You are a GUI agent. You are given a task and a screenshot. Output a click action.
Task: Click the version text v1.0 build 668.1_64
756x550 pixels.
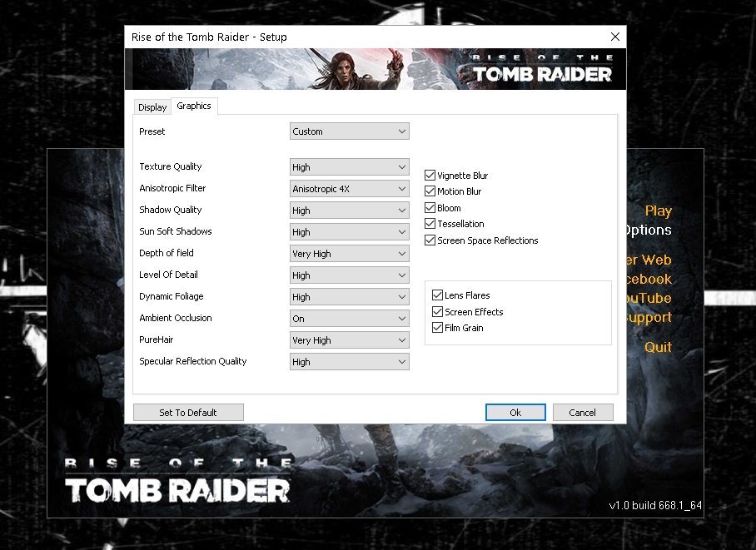tap(655, 505)
